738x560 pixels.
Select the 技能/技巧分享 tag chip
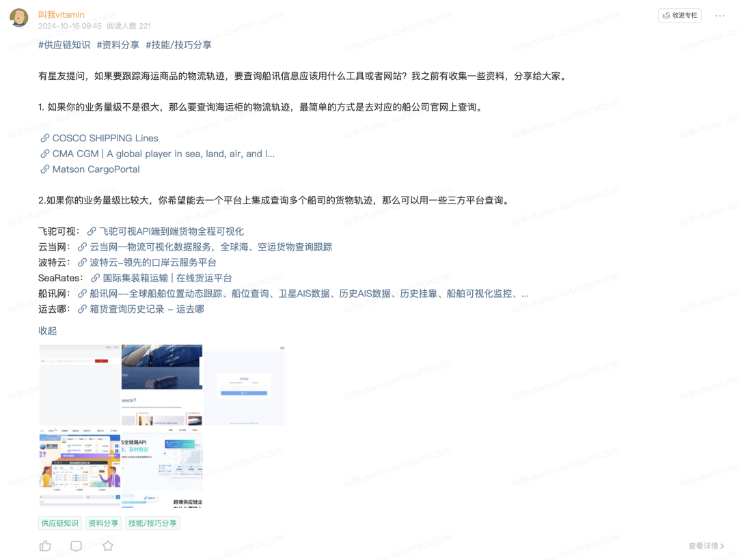(x=152, y=523)
